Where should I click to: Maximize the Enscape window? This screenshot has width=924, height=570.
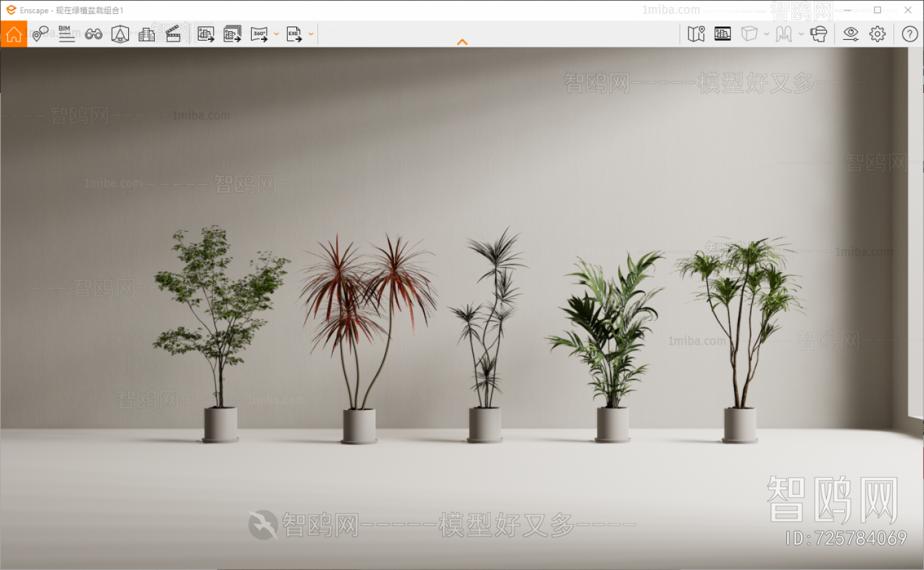tap(878, 10)
